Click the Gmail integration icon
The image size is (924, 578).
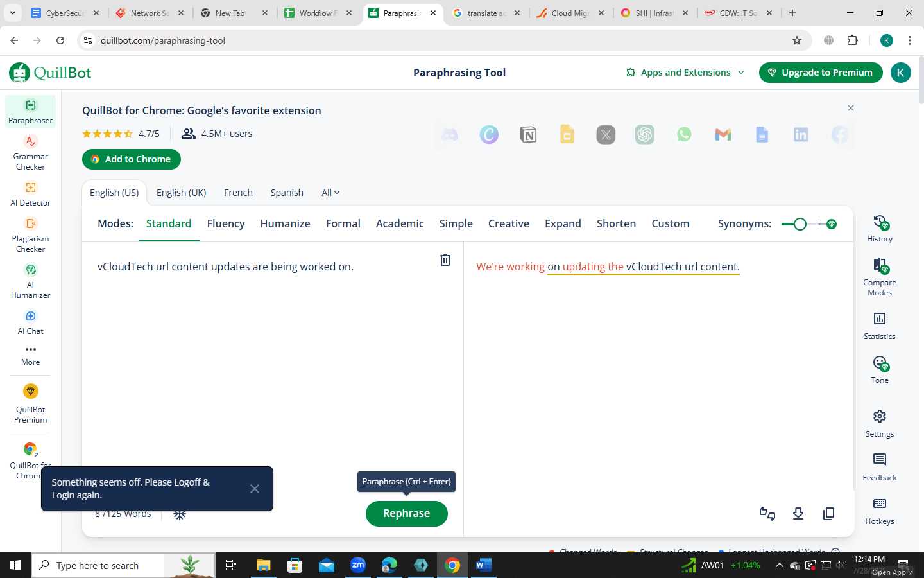coord(723,135)
